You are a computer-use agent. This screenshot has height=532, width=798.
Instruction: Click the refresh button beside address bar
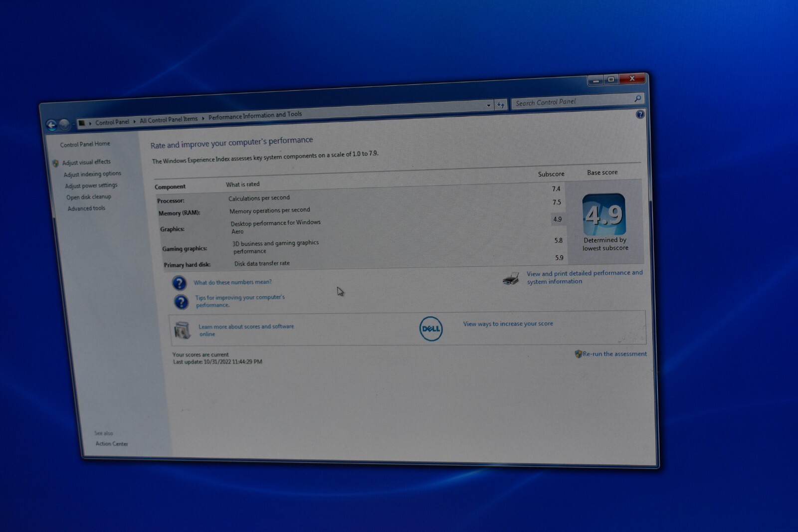click(x=501, y=104)
